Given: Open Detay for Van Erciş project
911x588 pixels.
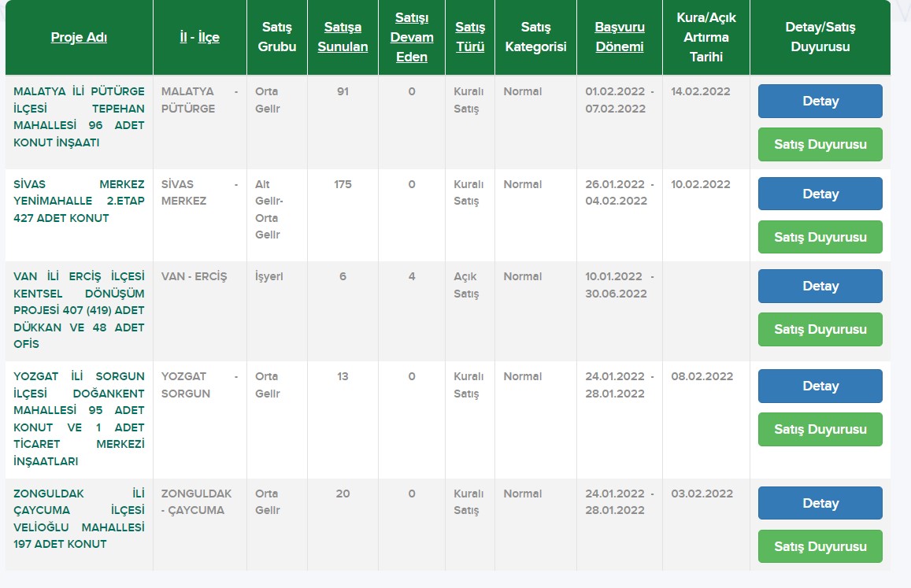Looking at the screenshot, I should [x=820, y=287].
